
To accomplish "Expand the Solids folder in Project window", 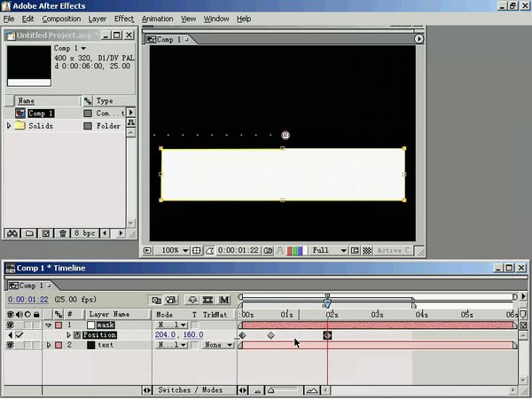I will point(9,126).
